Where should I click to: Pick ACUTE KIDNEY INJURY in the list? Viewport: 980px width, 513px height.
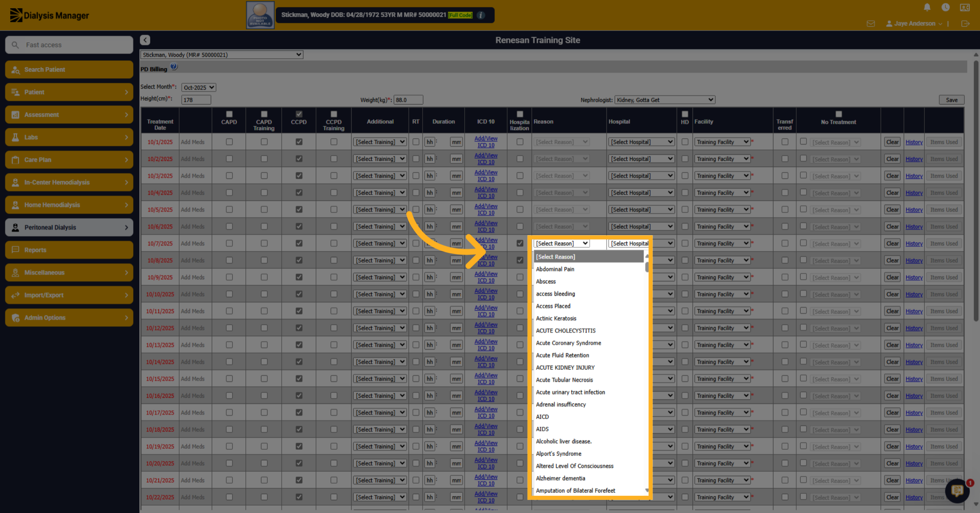[588, 367]
